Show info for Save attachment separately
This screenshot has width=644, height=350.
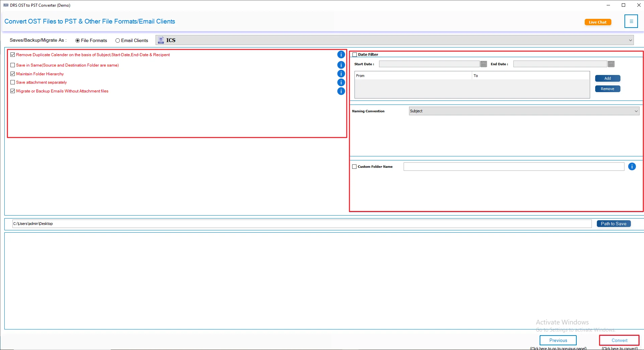[x=341, y=82]
